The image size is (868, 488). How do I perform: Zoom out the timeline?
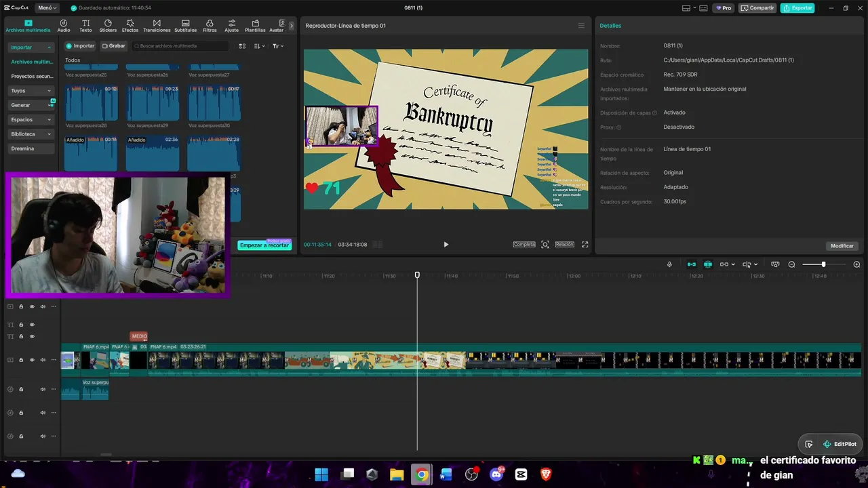pos(791,264)
